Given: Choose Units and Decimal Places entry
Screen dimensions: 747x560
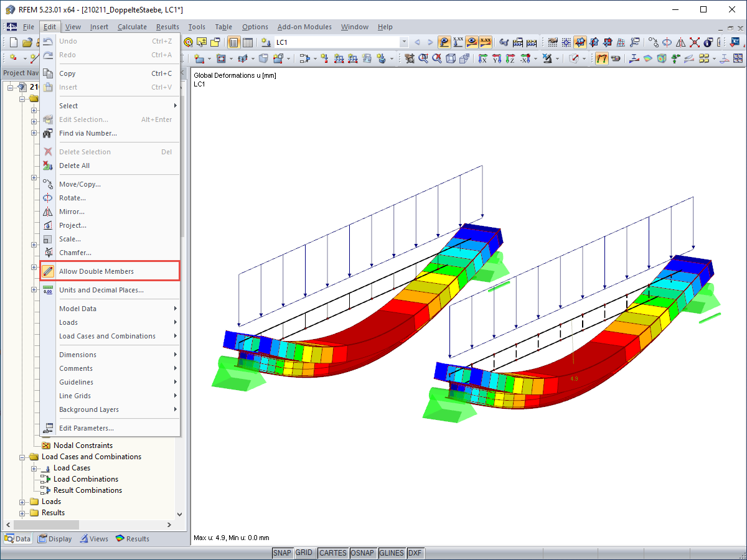Looking at the screenshot, I should 110,290.
